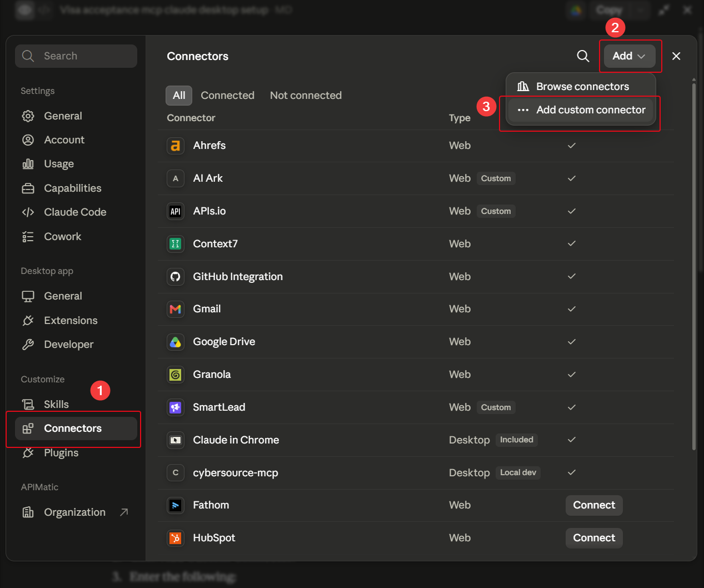Open the Add dropdown button
704x588 pixels.
tap(630, 56)
